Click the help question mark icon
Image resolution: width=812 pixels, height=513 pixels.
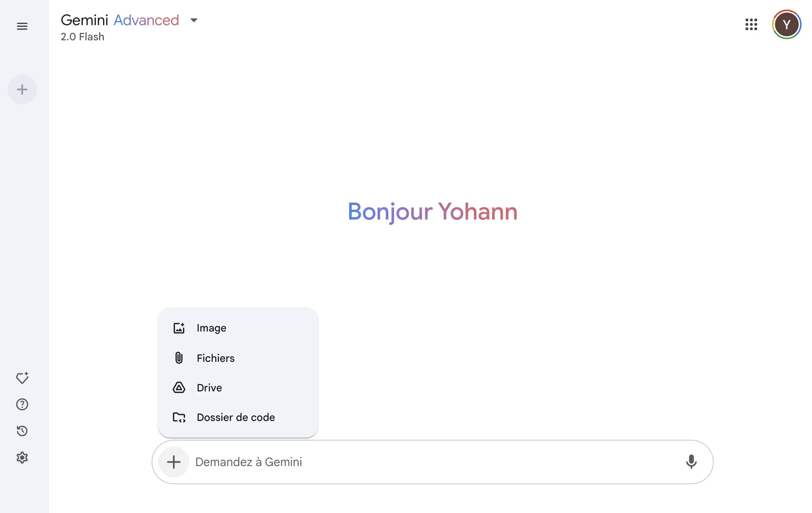[22, 404]
